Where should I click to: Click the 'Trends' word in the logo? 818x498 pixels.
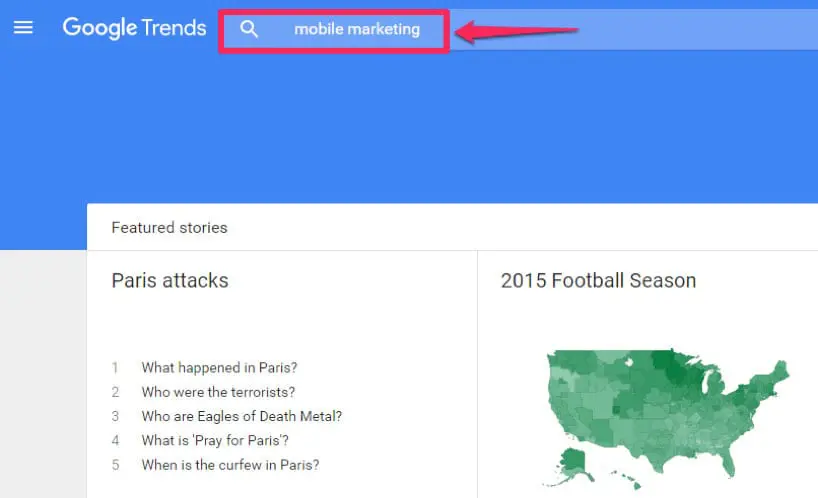click(x=174, y=28)
